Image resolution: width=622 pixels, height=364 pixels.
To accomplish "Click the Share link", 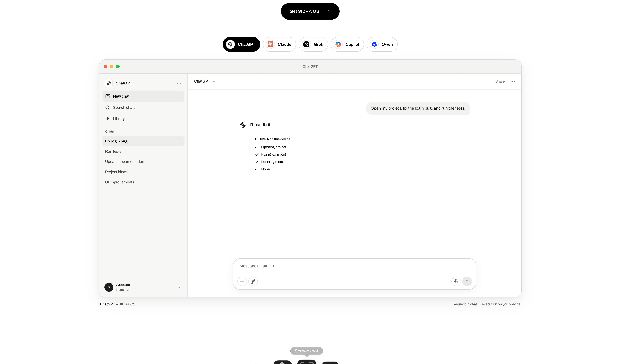I will pyautogui.click(x=500, y=81).
